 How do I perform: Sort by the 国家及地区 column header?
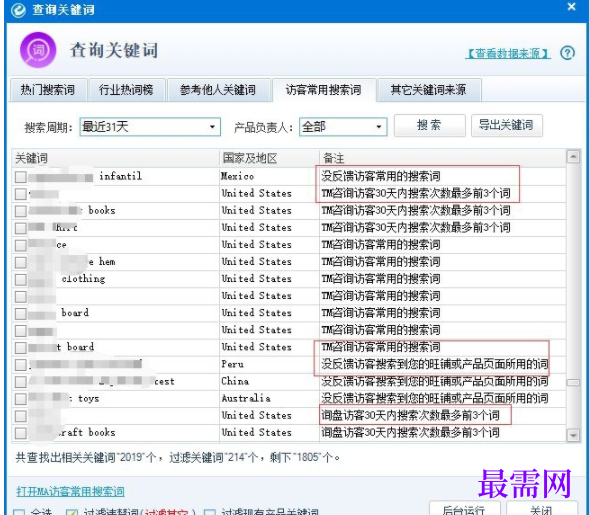(x=269, y=158)
